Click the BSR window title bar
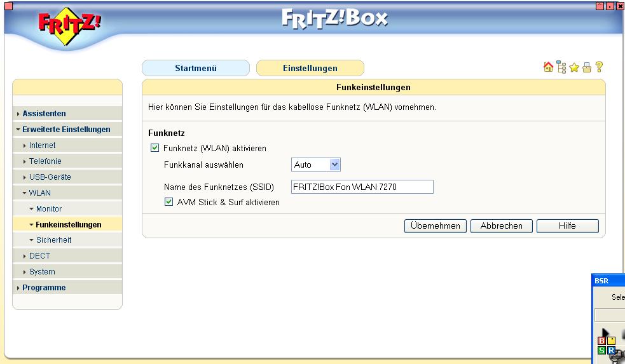Screen dimensions: 625x364 (608, 280)
